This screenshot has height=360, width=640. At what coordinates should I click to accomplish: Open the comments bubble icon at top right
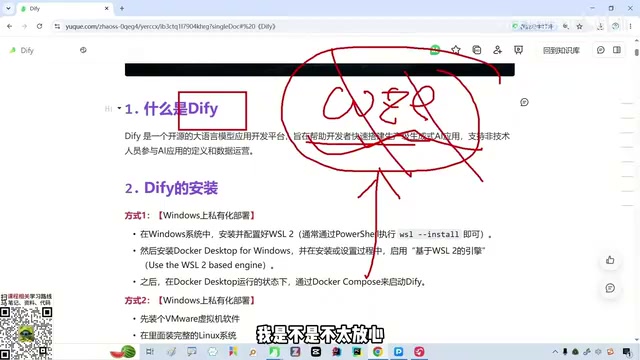pyautogui.click(x=600, y=50)
